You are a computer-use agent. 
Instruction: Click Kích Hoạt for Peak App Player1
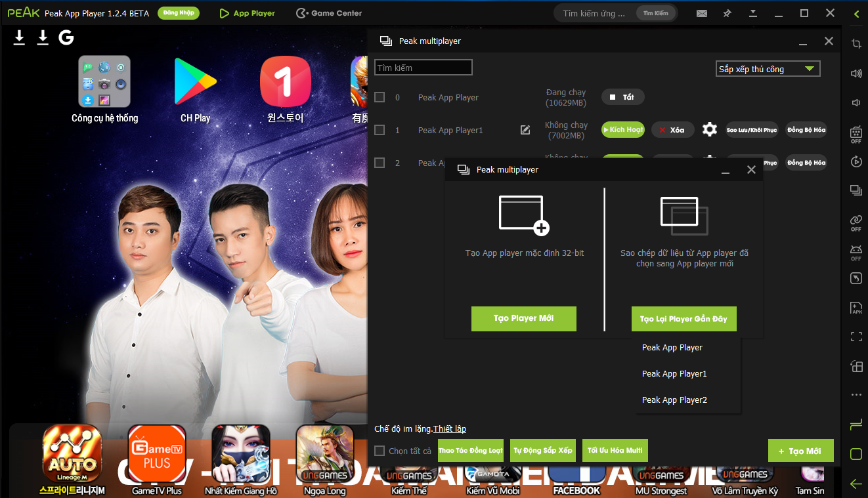623,130
